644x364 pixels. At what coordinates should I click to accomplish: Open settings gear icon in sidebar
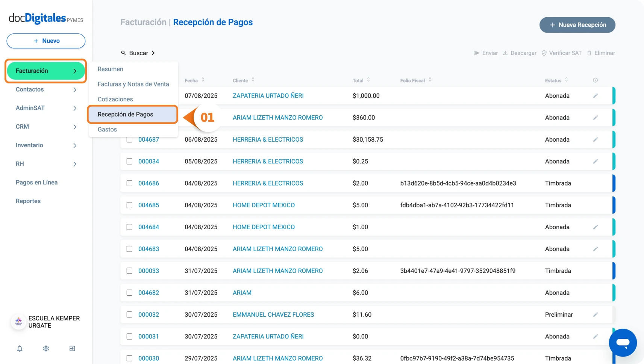[46, 349]
